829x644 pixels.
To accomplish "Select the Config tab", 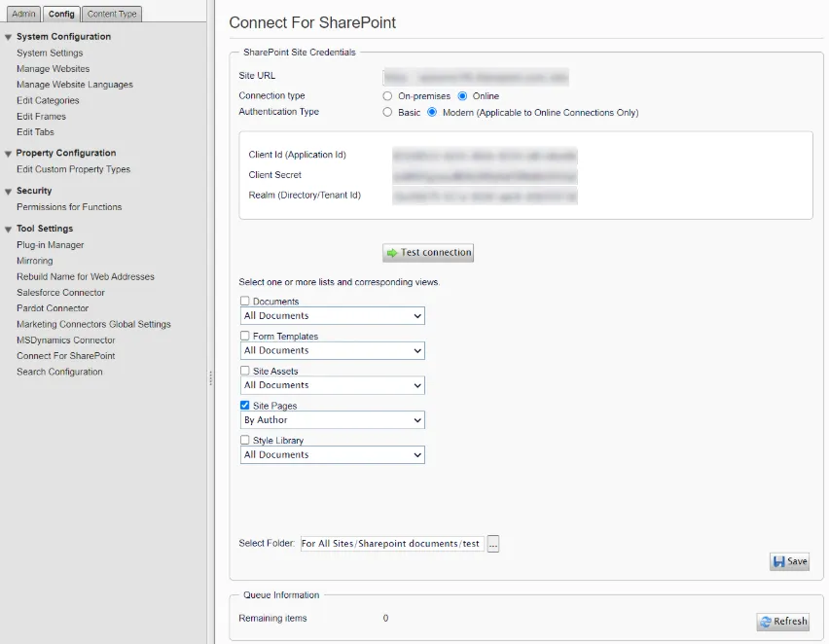I will [61, 14].
